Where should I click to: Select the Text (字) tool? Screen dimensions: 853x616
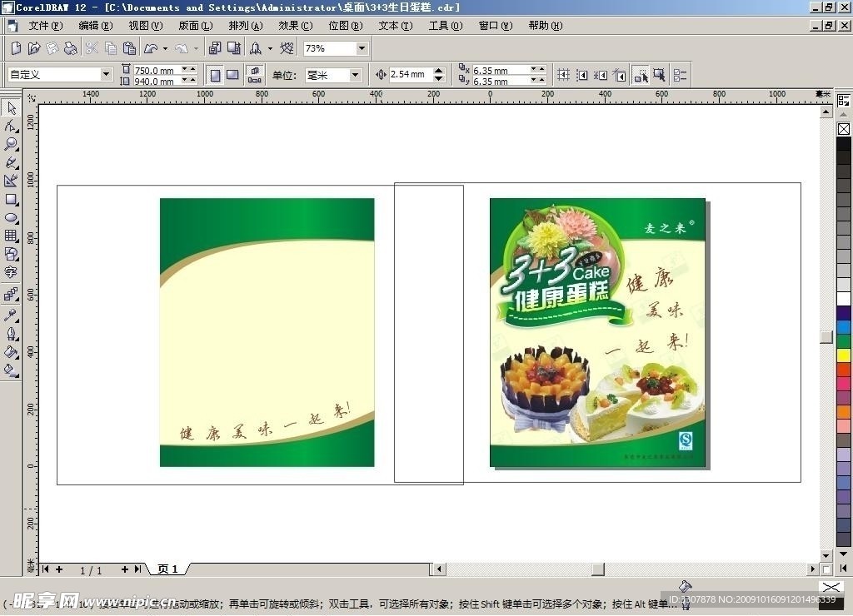pos(11,272)
